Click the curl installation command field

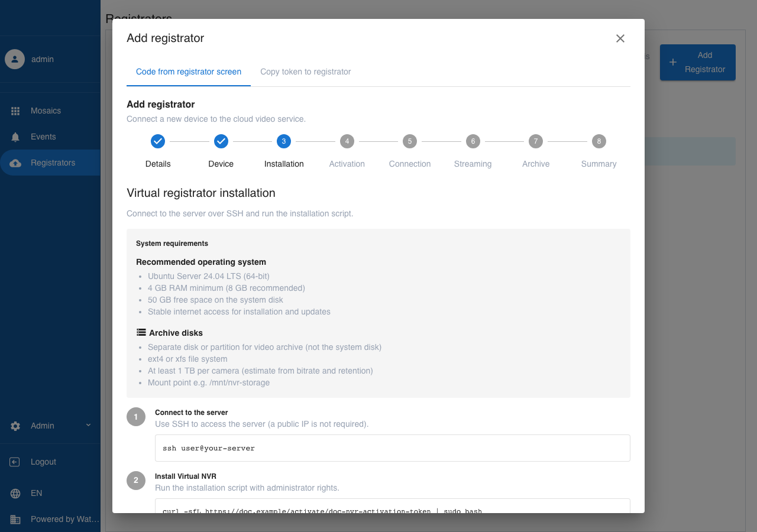[393, 506]
